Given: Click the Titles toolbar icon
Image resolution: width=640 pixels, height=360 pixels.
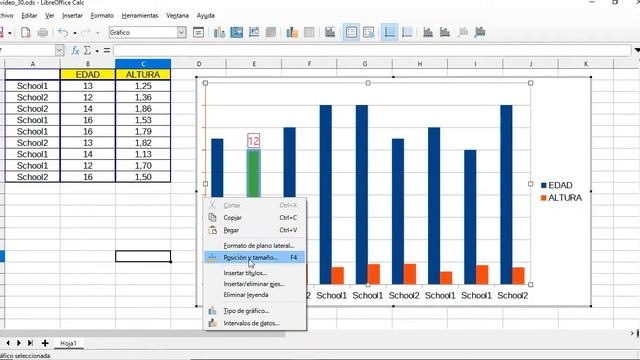Looking at the screenshot, I should pos(330,32).
